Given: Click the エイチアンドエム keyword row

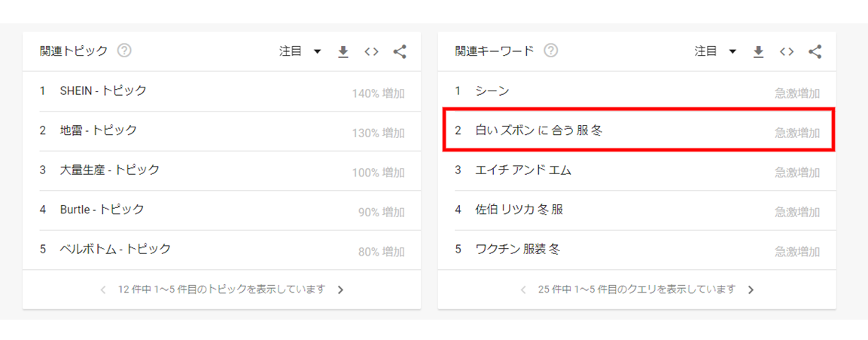Looking at the screenshot, I should coord(523,170).
